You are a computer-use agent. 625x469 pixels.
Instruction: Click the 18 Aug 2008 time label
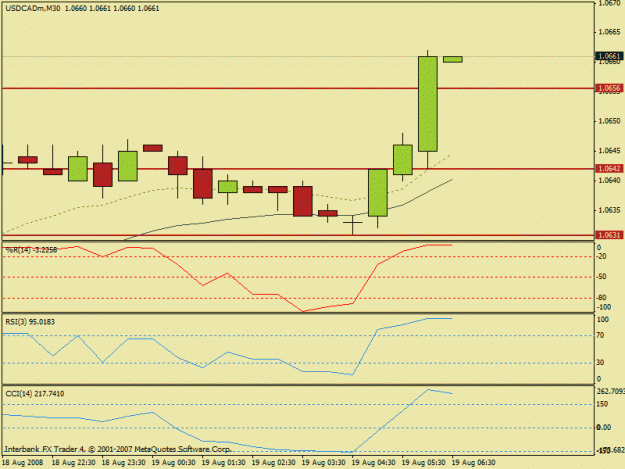[x=22, y=463]
